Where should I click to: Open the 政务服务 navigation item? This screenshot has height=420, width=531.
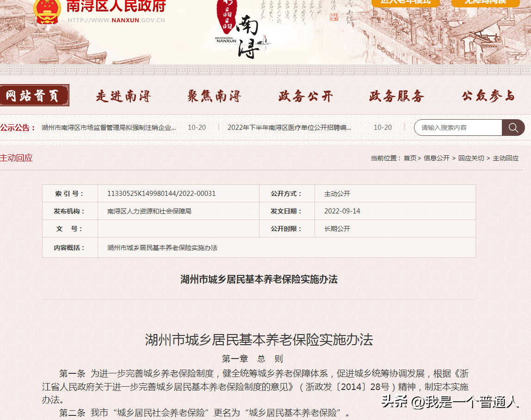point(396,96)
